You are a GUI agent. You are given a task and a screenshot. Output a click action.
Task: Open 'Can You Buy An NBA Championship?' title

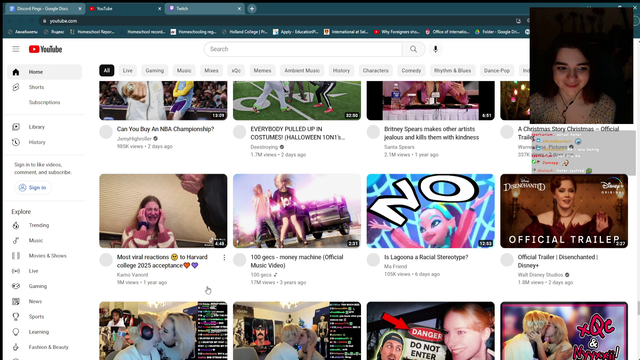point(165,129)
